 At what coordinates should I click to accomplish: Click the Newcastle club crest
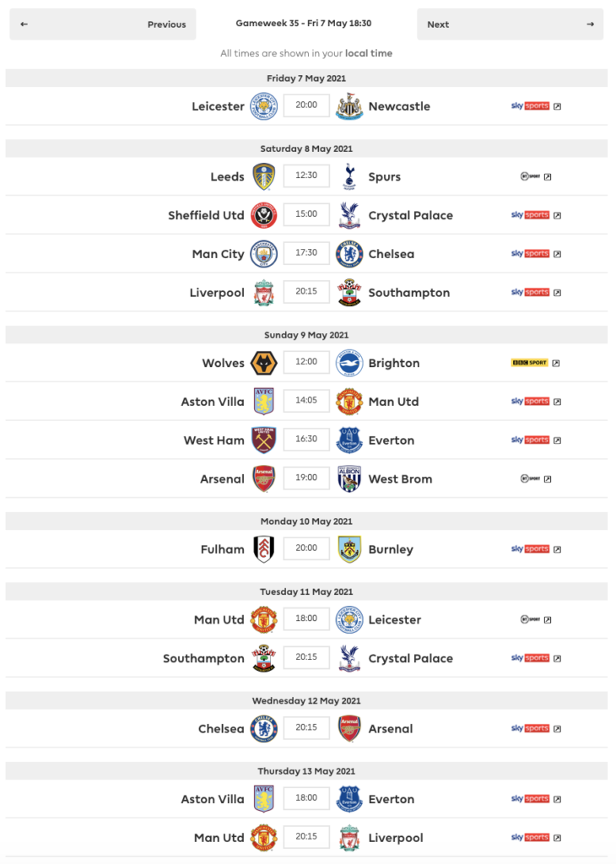point(349,105)
